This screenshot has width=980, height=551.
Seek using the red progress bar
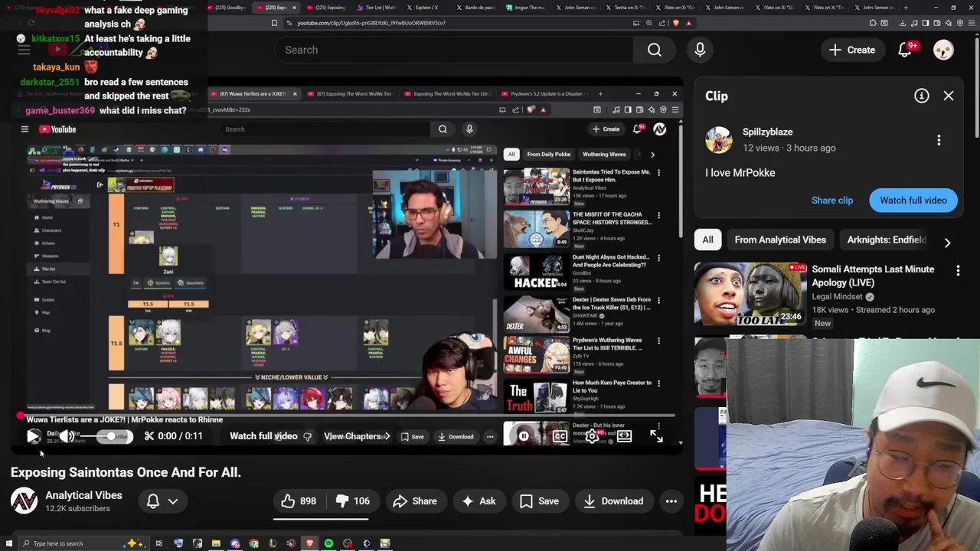(x=346, y=416)
